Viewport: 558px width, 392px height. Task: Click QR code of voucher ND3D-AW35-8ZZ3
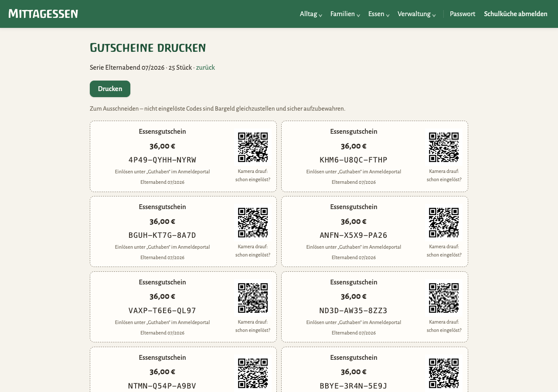click(444, 298)
